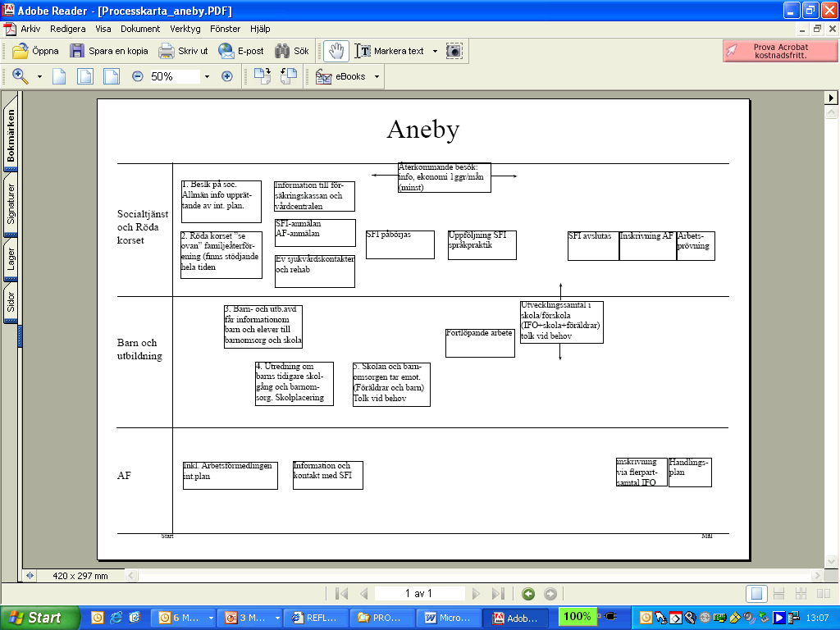840x630 pixels.
Task: Go to previous view green arrow
Action: coord(528,594)
